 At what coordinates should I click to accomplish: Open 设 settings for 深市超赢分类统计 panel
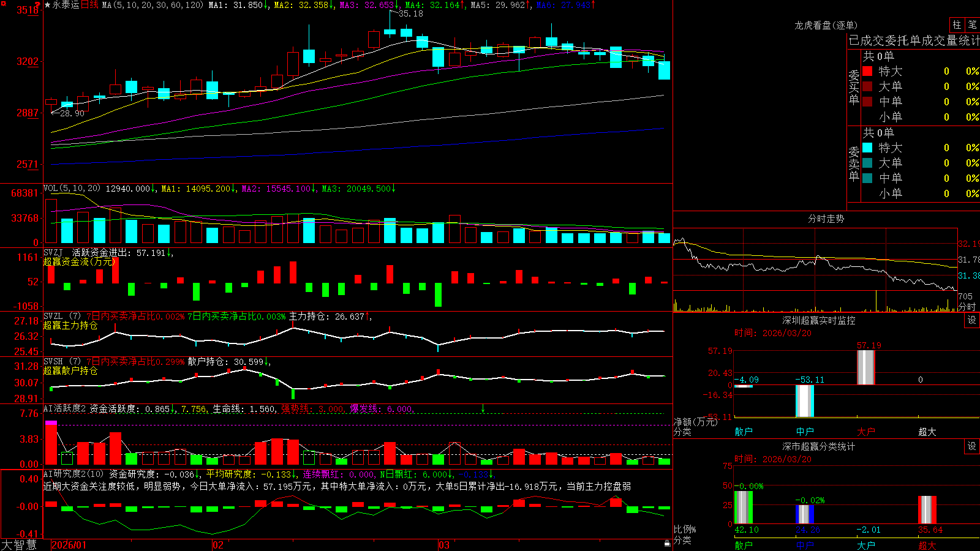click(972, 446)
